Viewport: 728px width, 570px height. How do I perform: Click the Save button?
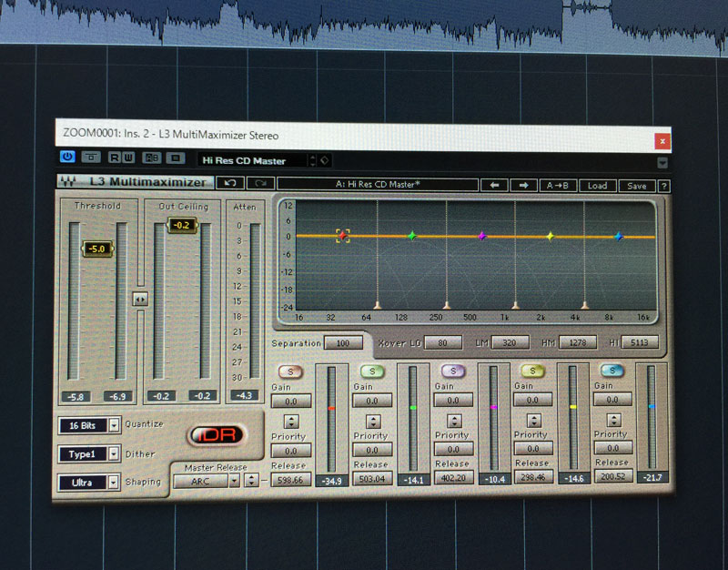637,187
